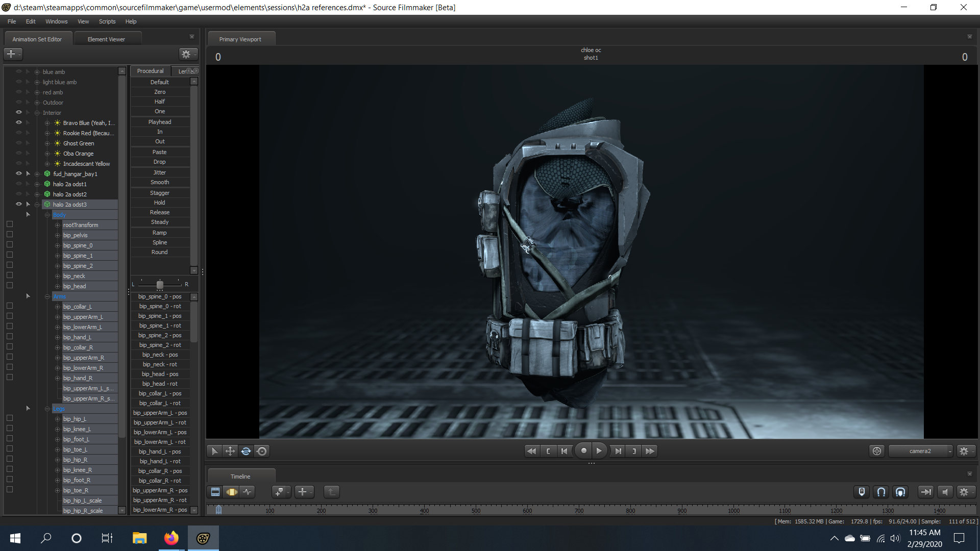Image resolution: width=980 pixels, height=551 pixels.
Task: Apply the Default preset
Action: pos(160,82)
